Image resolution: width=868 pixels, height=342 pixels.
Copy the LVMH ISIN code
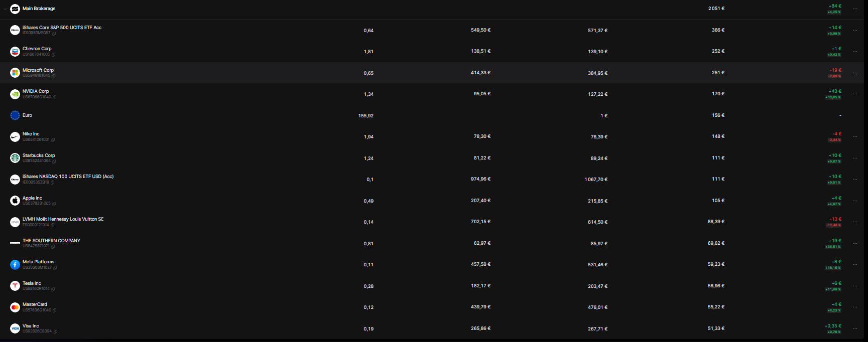[53, 225]
